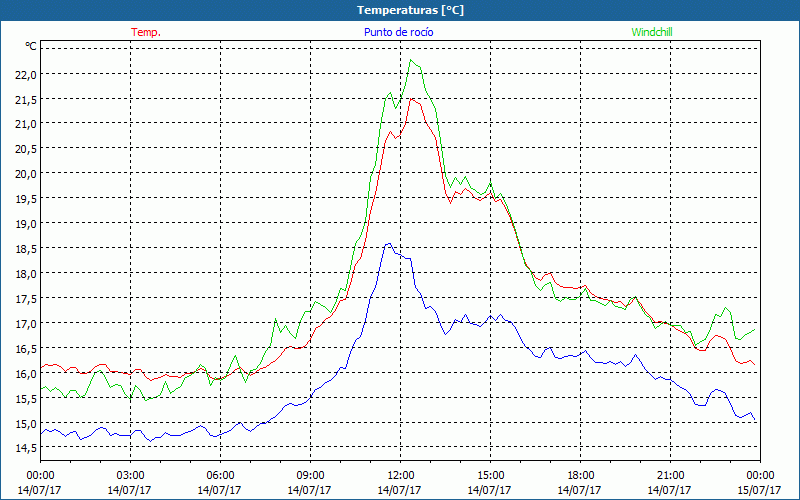Click the green Windchill peak near 12:00
The height and width of the screenshot is (500, 800).
click(411, 60)
